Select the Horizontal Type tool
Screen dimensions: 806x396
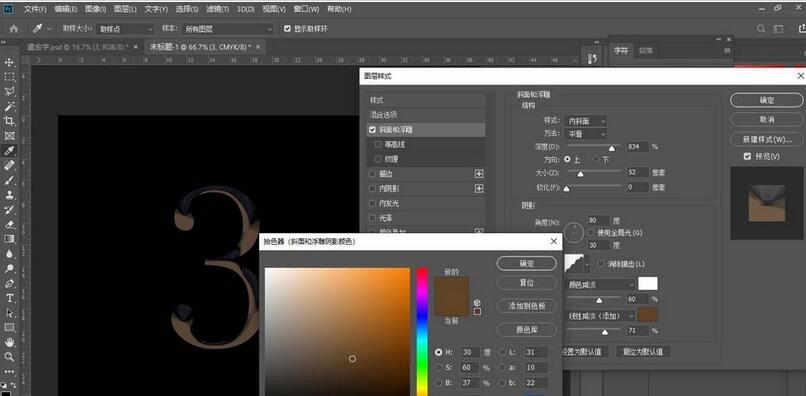(9, 298)
